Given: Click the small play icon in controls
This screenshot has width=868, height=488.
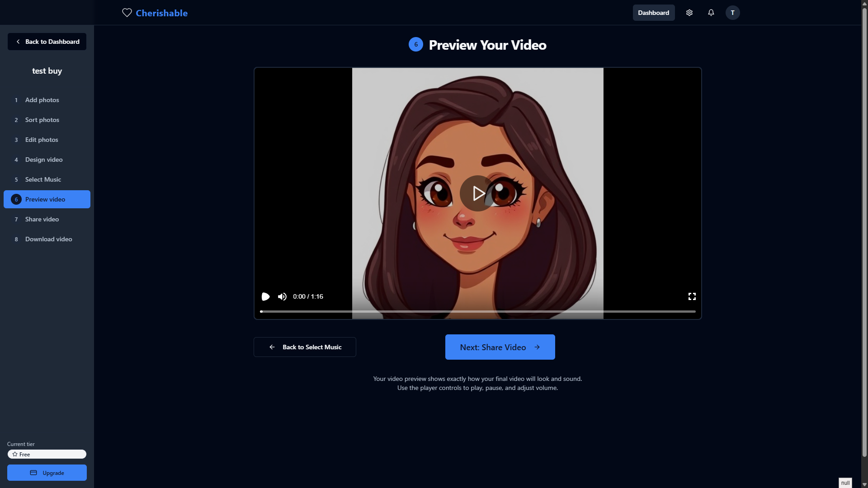Looking at the screenshot, I should click(265, 296).
